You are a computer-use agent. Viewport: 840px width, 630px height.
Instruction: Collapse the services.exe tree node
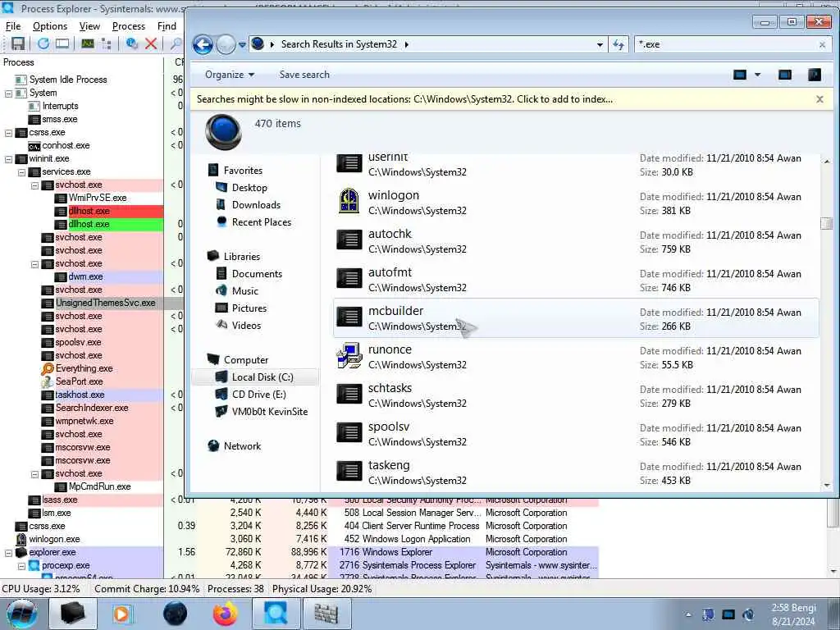22,172
